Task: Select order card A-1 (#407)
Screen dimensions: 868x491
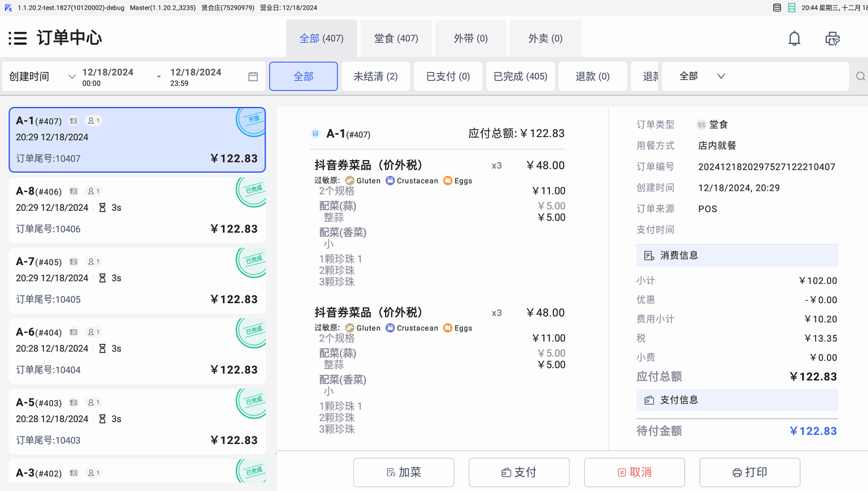Action: tap(137, 140)
